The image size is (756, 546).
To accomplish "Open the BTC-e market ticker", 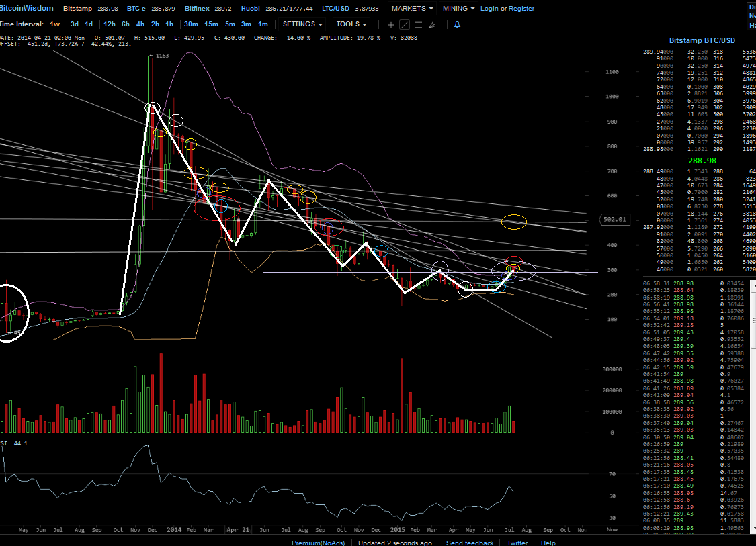I will (151, 9).
